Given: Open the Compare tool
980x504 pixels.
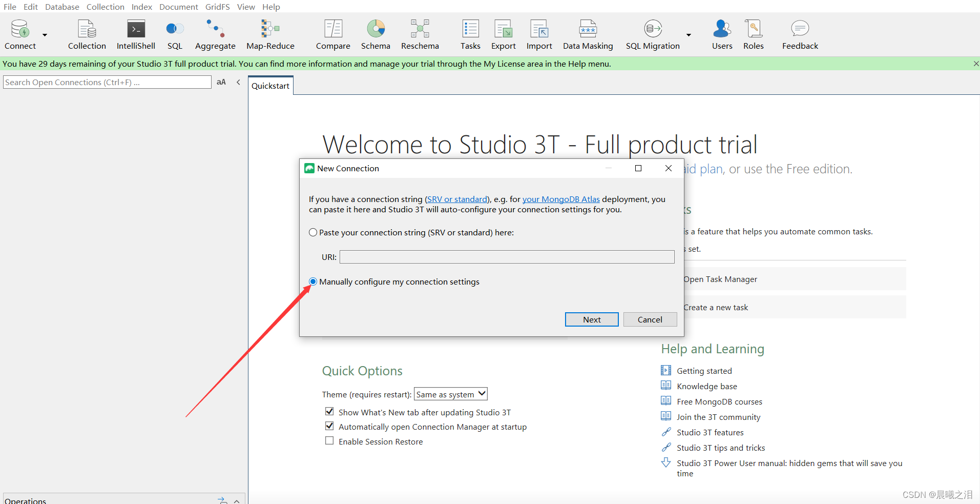Looking at the screenshot, I should 332,34.
